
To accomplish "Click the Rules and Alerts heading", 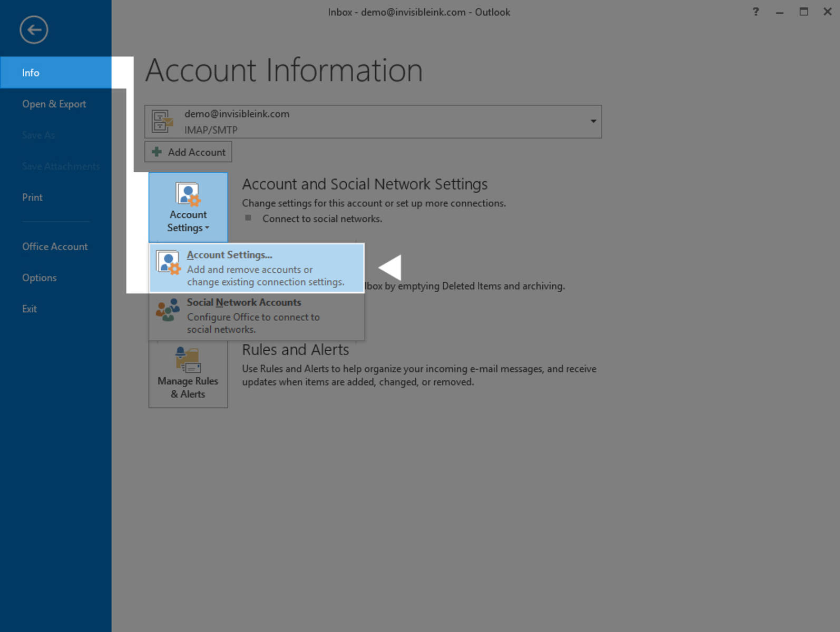I will pyautogui.click(x=296, y=350).
